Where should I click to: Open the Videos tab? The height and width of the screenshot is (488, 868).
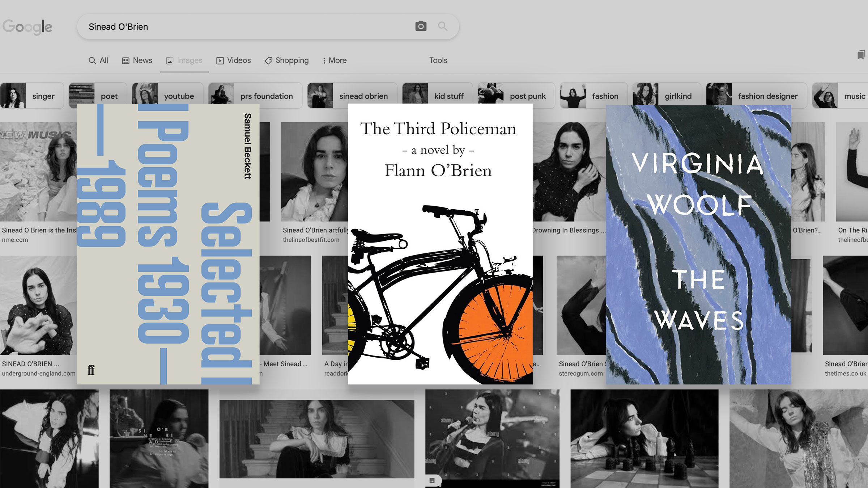pyautogui.click(x=234, y=60)
